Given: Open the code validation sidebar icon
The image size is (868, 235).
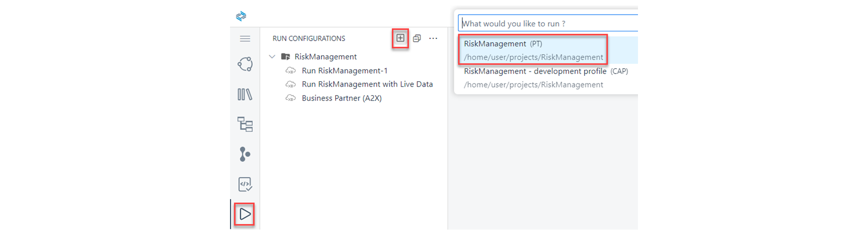Looking at the screenshot, I should coord(245,184).
